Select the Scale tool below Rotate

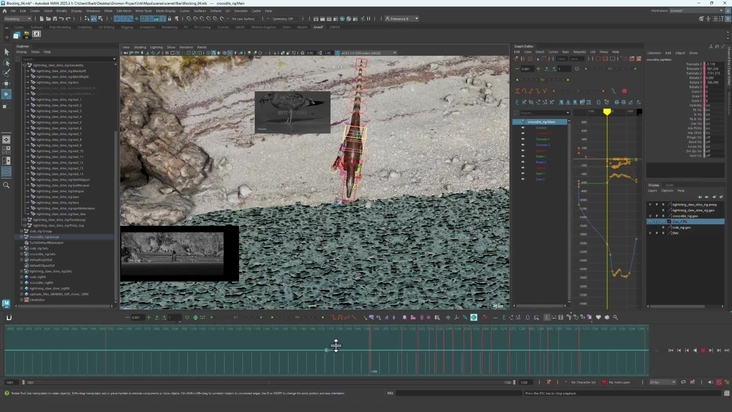tap(6, 106)
